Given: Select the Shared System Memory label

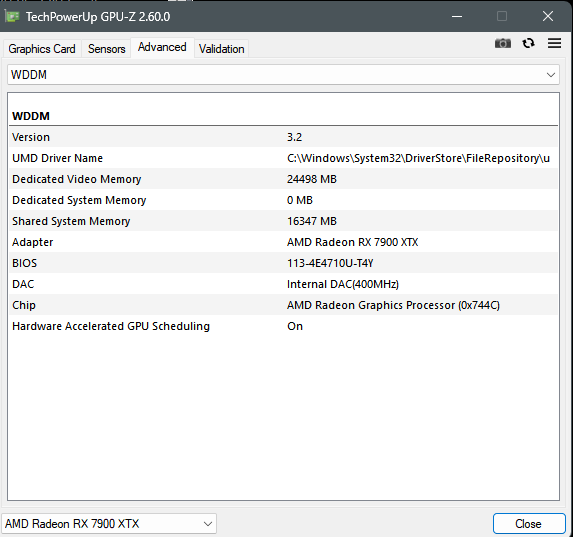Looking at the screenshot, I should coord(71,222).
